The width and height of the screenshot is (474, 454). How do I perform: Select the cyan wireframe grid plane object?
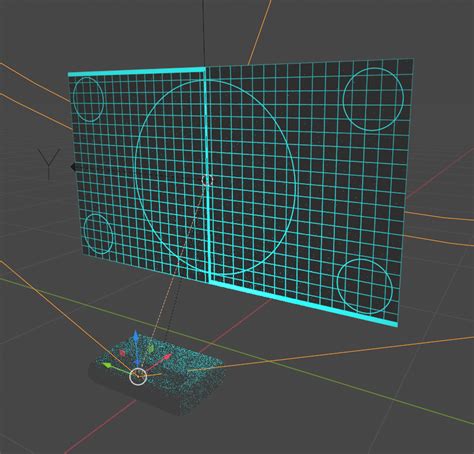[241, 192]
